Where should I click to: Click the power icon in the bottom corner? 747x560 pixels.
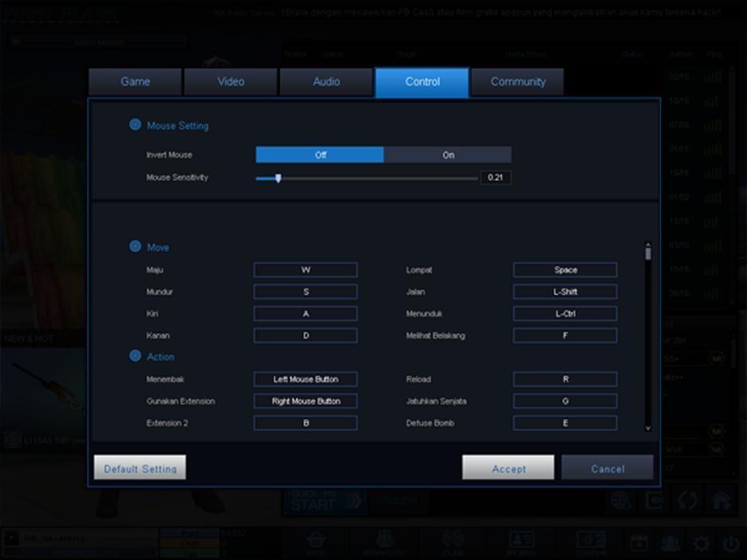(730, 543)
